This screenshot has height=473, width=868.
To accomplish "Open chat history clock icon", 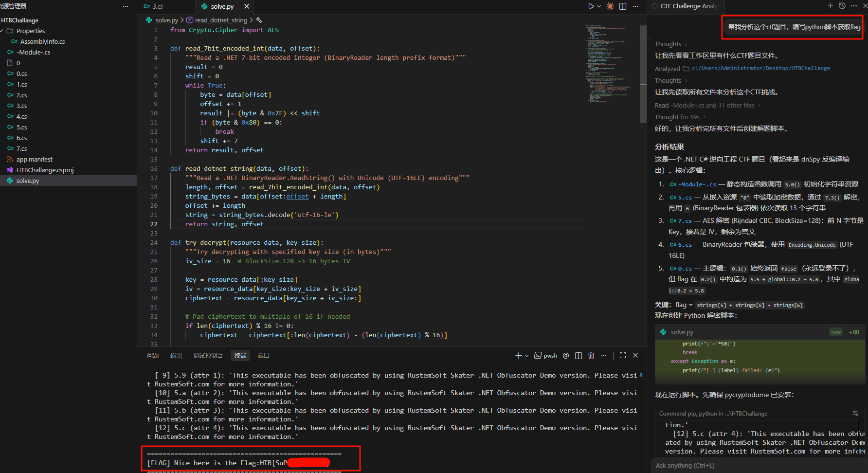I will [x=842, y=6].
